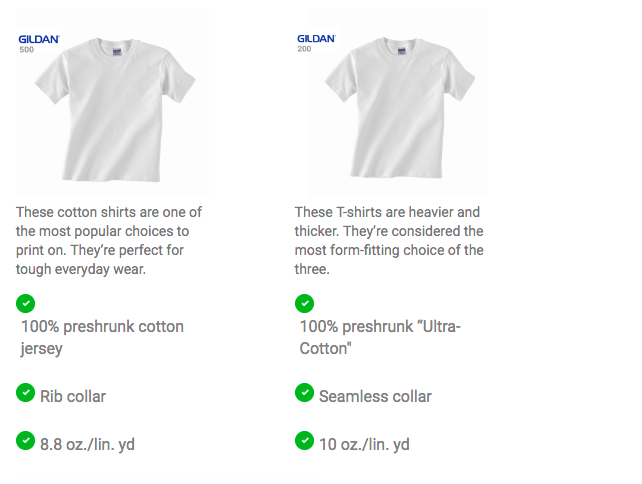Click green check beside 10 oz./lin. yd
Screen dimensions: 642x484
point(304,441)
